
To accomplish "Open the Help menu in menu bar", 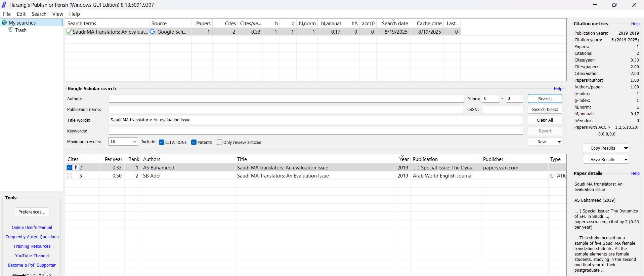I will pos(75,14).
